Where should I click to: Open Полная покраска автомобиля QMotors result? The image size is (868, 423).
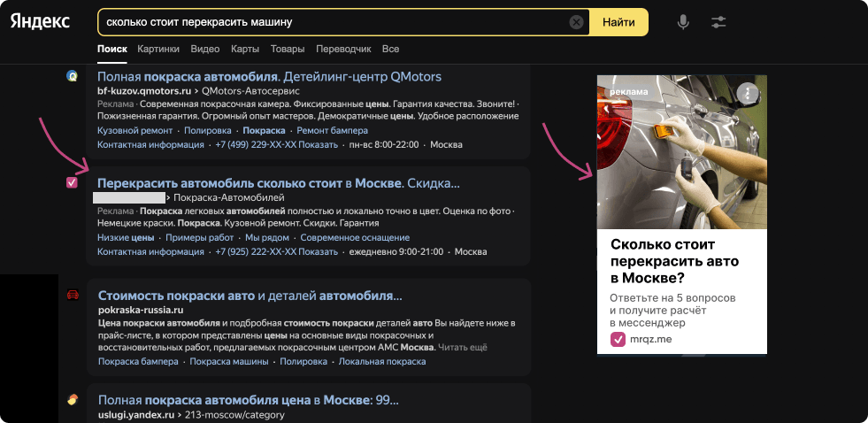(x=270, y=76)
